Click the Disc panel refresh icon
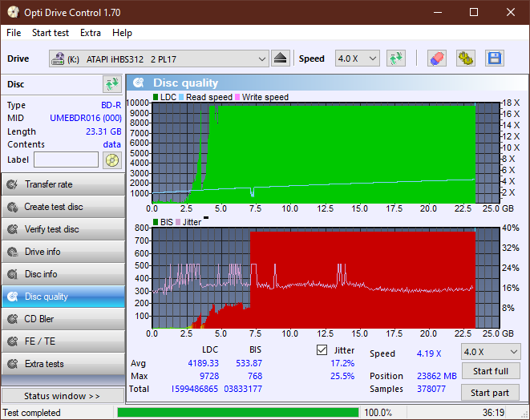 point(112,84)
